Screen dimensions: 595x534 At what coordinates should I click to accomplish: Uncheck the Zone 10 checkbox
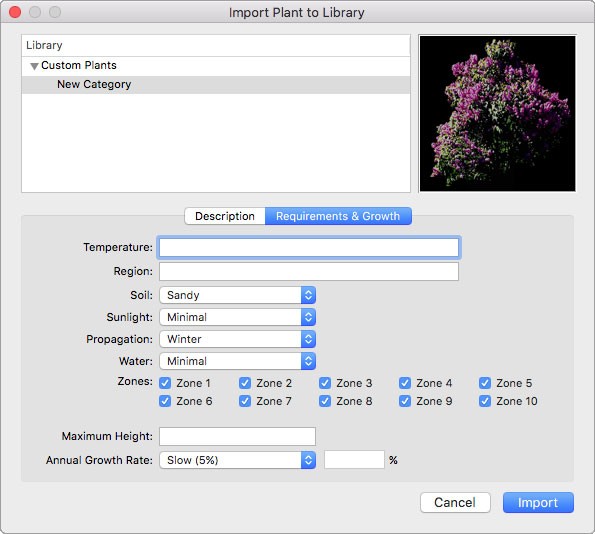coord(485,401)
